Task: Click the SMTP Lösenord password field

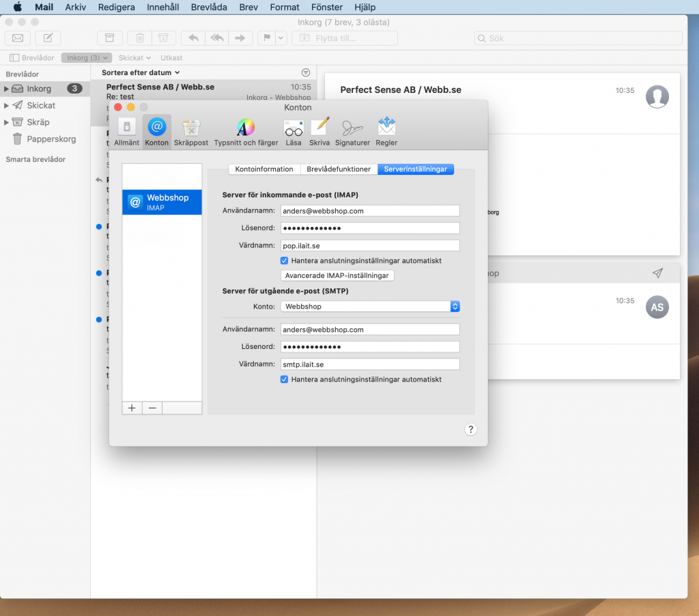Action: 370,346
